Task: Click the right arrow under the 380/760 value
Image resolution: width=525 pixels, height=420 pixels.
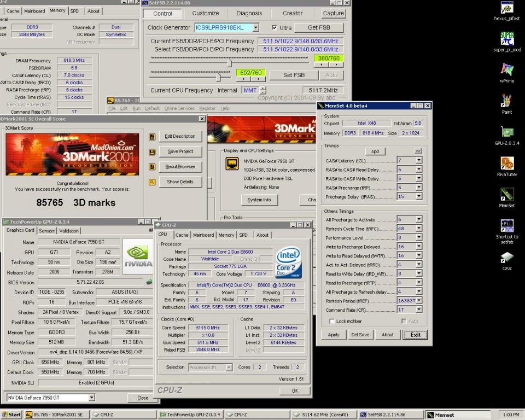Action: tap(336, 65)
